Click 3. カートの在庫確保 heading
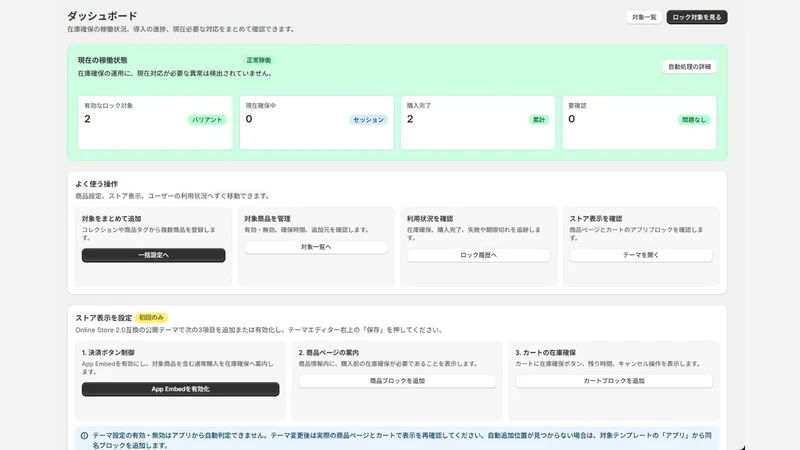Viewport: 800px width, 450px height. [x=545, y=353]
